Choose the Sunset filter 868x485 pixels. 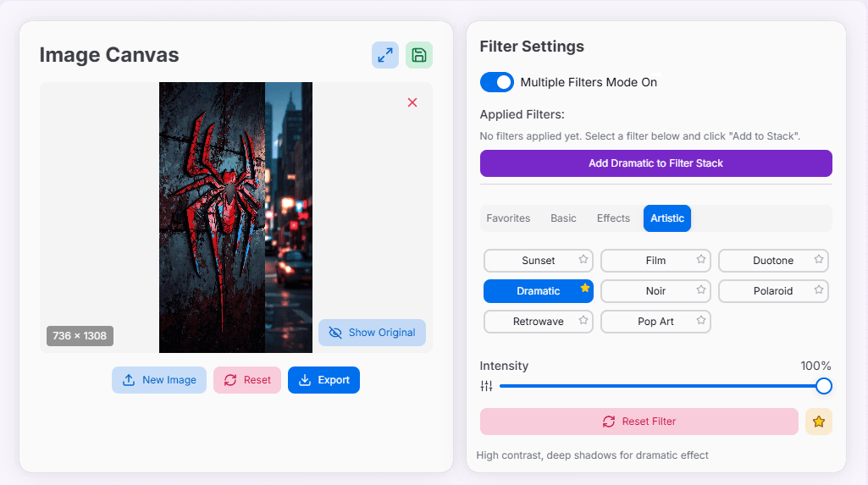tap(538, 261)
